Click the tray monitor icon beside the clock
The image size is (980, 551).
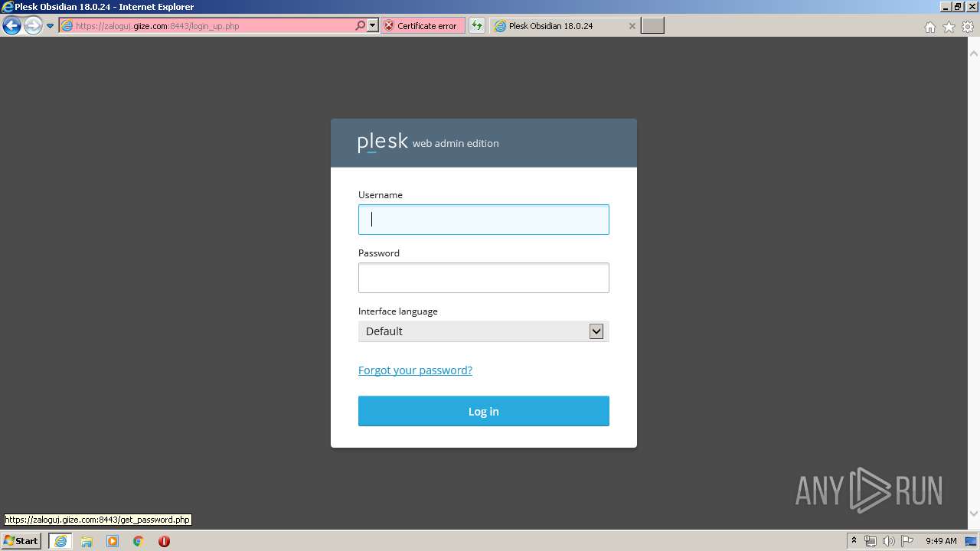(972, 541)
